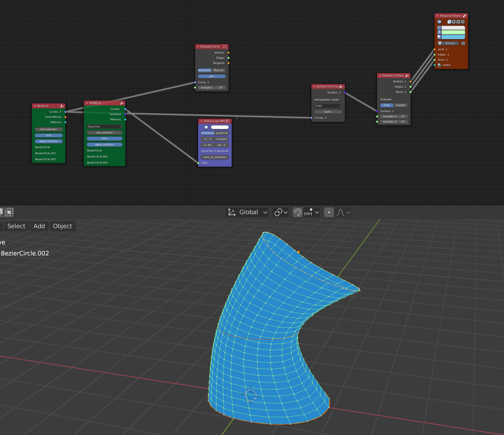Click the pencil icon on Temporal Viewer header
This screenshot has height=435, width=504.
pyautogui.click(x=464, y=16)
